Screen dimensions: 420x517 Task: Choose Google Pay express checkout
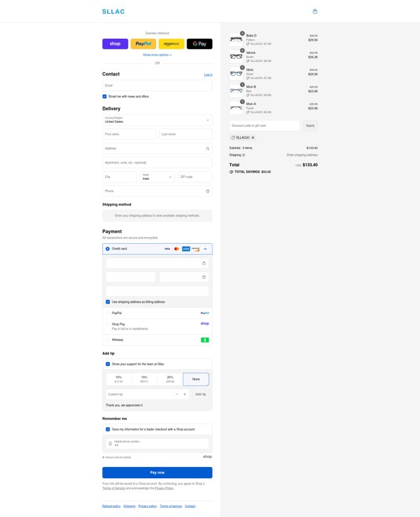[199, 44]
